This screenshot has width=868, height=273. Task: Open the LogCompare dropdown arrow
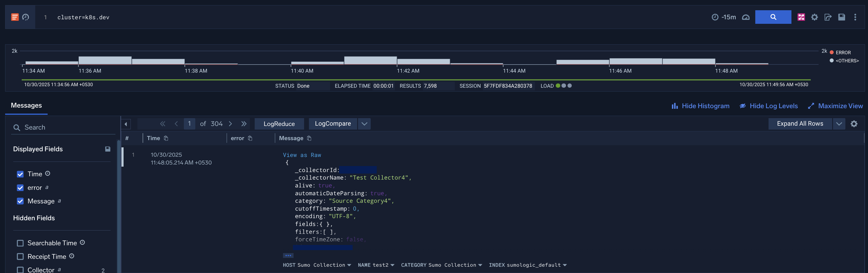[x=364, y=124]
